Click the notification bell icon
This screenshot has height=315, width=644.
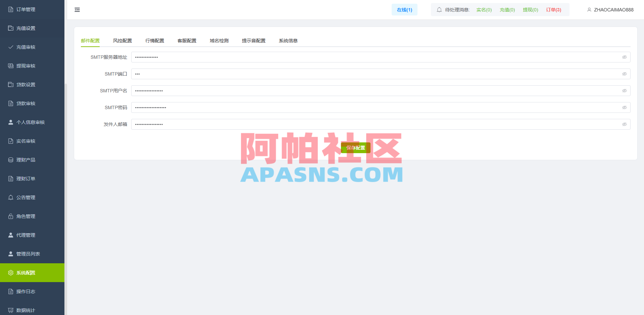(439, 10)
